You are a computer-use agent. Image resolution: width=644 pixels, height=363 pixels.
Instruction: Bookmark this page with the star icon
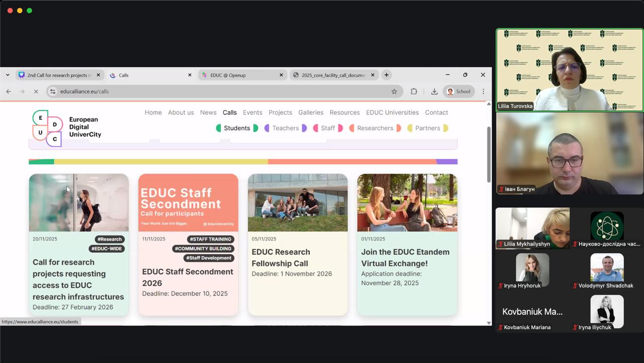pos(394,91)
